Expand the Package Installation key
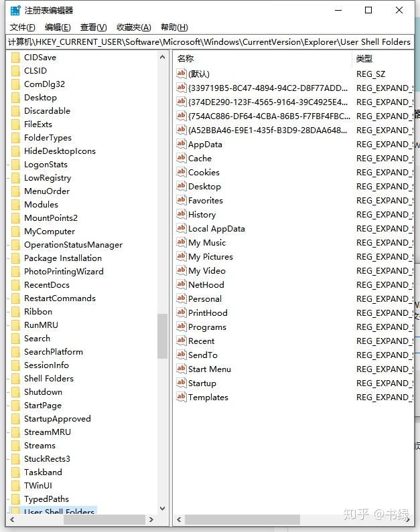Viewport: 420px width, 532px height. pos(9,258)
